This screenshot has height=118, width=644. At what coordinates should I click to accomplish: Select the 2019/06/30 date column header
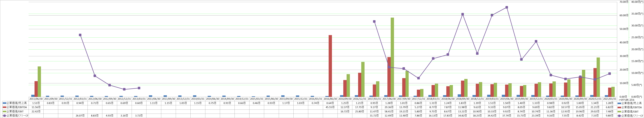point(506,99)
